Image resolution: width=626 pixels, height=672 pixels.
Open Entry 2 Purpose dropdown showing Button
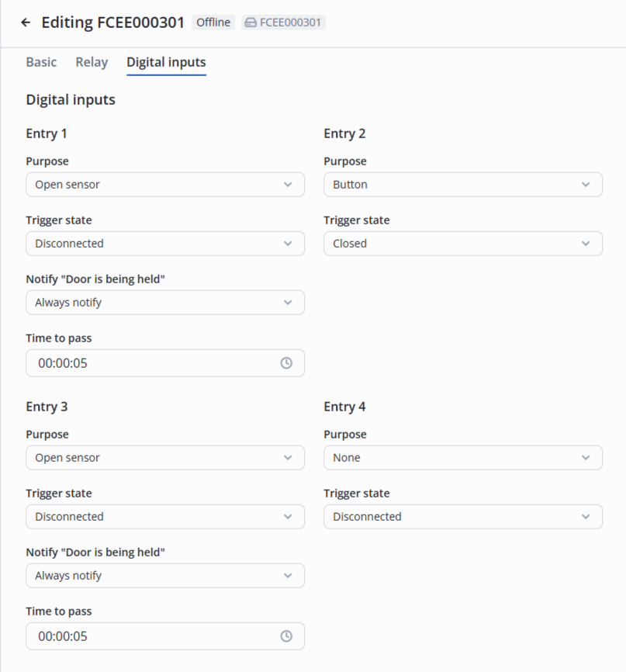click(x=462, y=185)
